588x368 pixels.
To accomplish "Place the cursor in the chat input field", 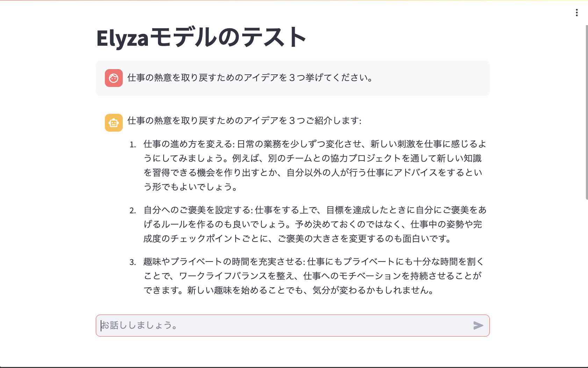I will 245,325.
